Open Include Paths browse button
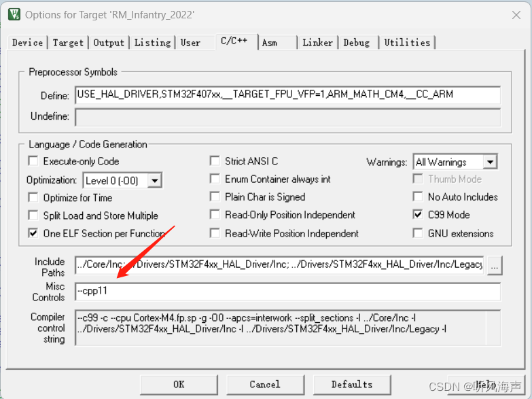532x399 pixels. pyautogui.click(x=495, y=265)
